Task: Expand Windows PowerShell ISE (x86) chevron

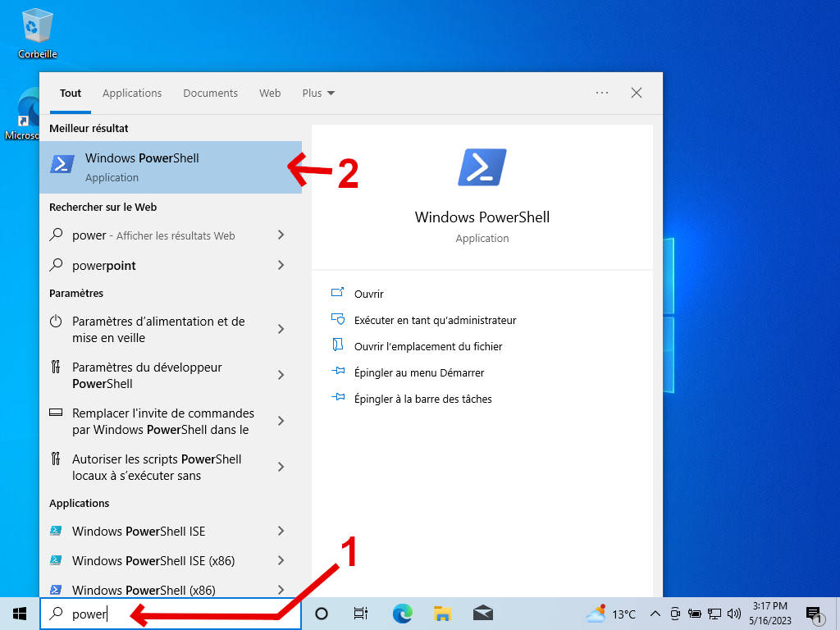Action: click(x=281, y=560)
